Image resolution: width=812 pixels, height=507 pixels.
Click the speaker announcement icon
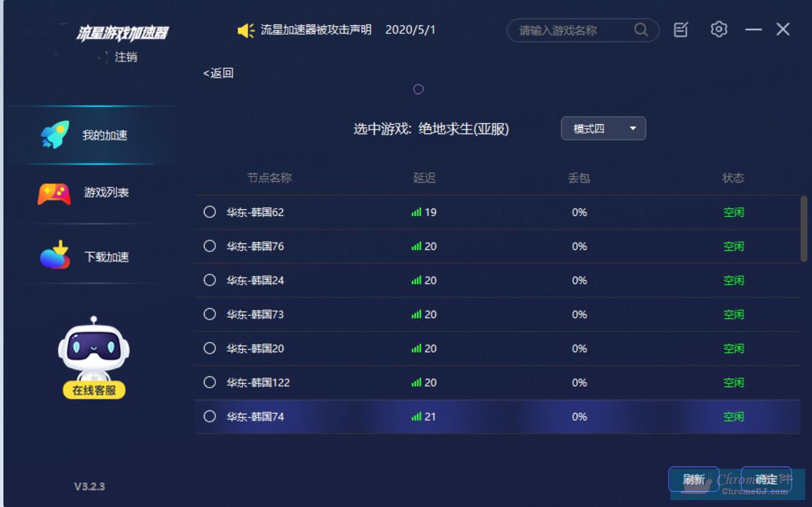click(x=246, y=31)
